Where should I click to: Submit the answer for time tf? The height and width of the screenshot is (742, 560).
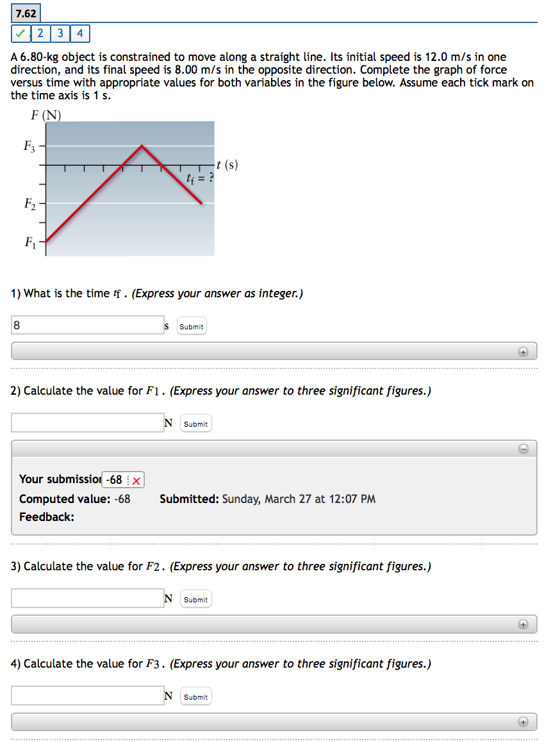[x=191, y=327]
